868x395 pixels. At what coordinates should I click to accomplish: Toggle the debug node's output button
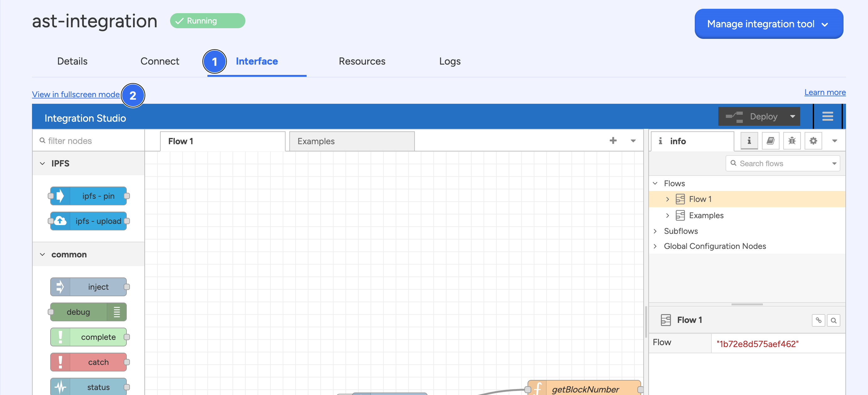pos(117,312)
